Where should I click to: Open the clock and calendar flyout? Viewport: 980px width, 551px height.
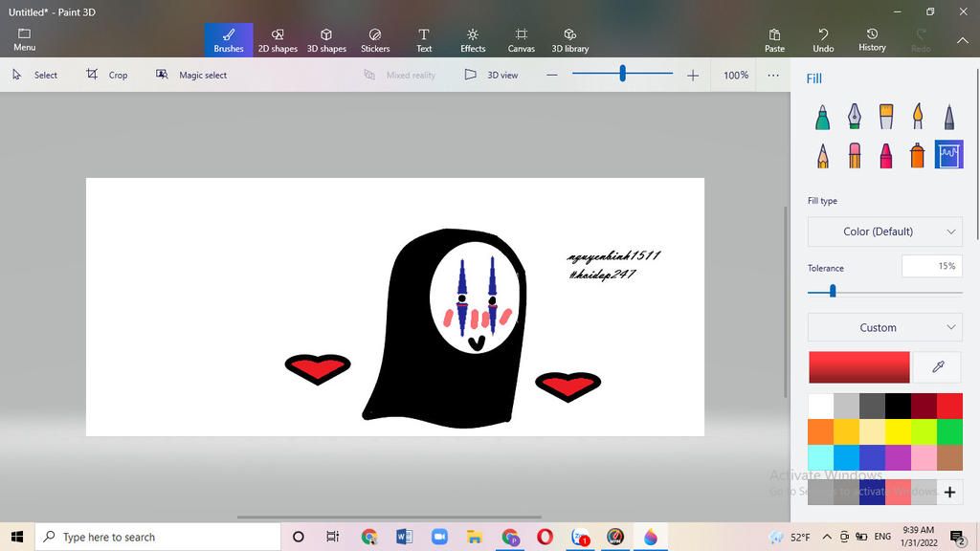pyautogui.click(x=920, y=537)
